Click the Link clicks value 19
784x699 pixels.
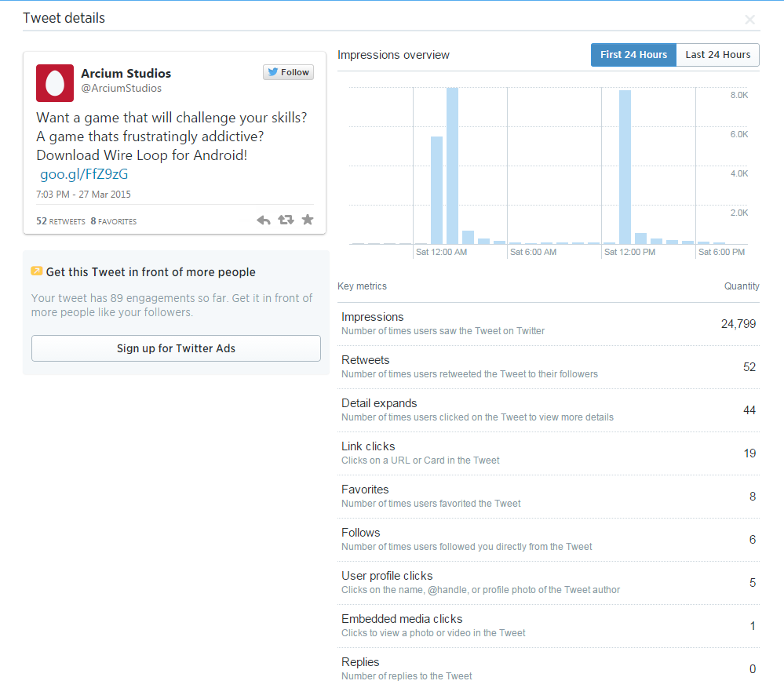749,453
